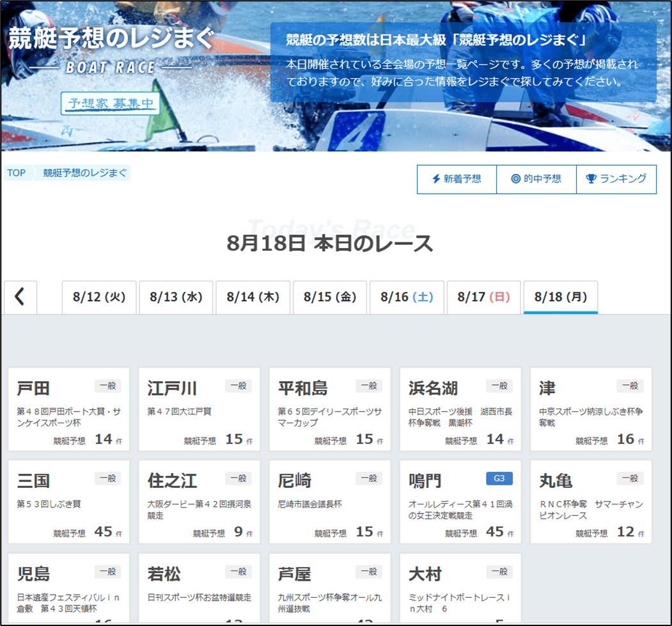
Task: Select the 8/13 (水) date tab
Action: tap(176, 297)
